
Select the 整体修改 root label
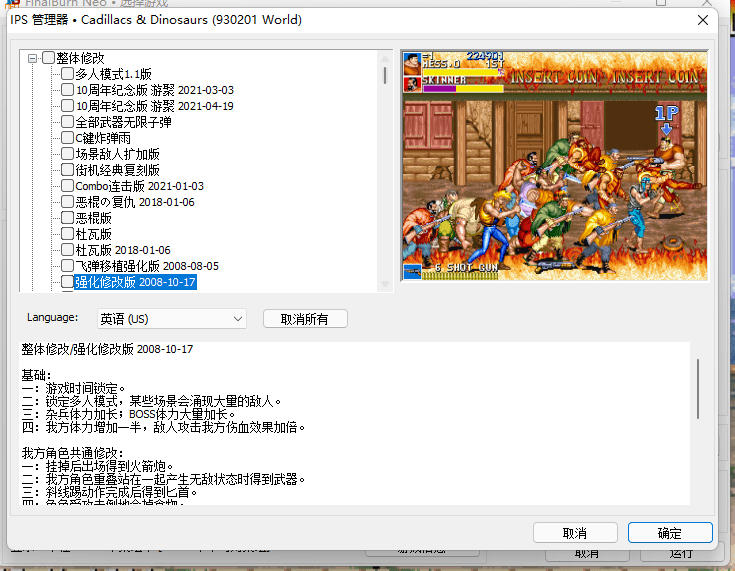(80, 58)
